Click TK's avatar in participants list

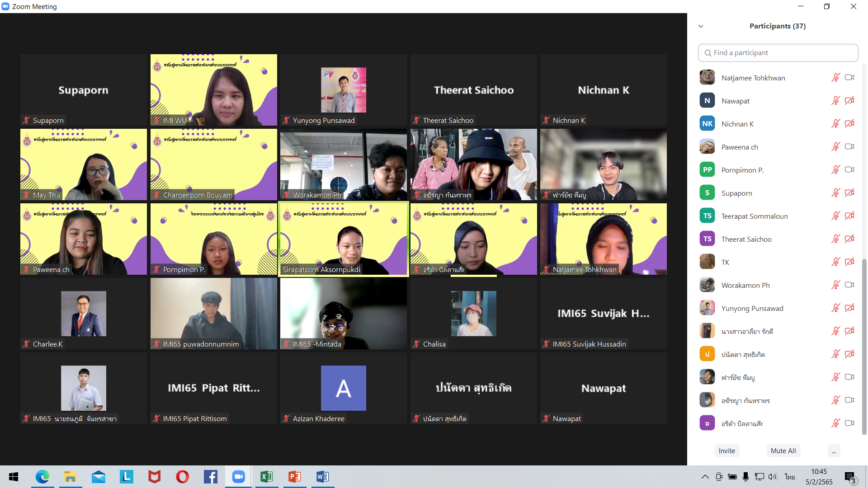point(707,262)
